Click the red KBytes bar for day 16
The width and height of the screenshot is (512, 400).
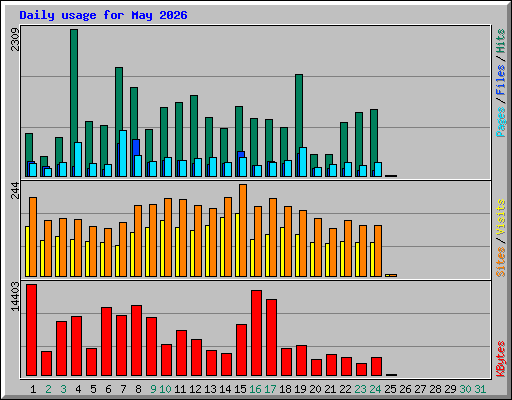(x=257, y=333)
